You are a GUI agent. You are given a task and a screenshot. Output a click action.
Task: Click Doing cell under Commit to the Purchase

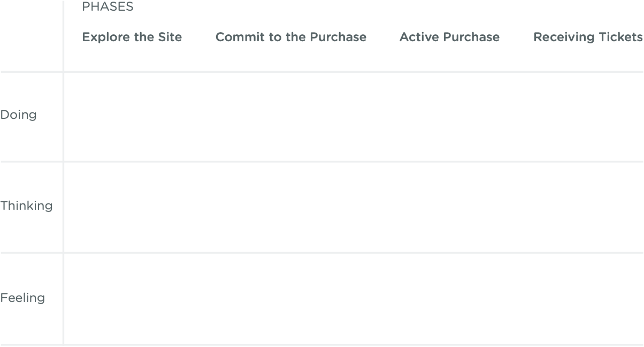[x=290, y=117]
